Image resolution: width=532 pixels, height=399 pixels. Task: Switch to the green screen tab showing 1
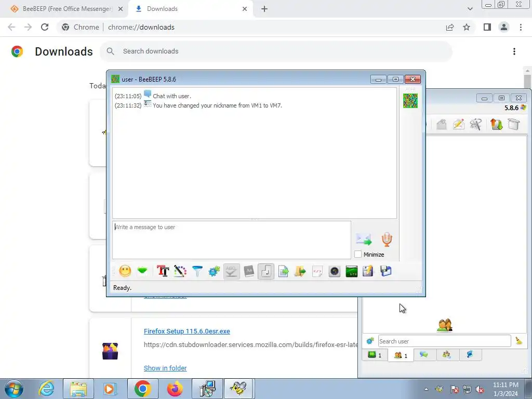(375, 355)
